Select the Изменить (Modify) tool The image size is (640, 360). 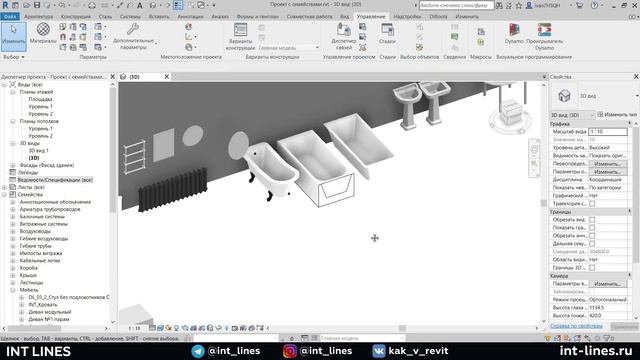coord(13,36)
